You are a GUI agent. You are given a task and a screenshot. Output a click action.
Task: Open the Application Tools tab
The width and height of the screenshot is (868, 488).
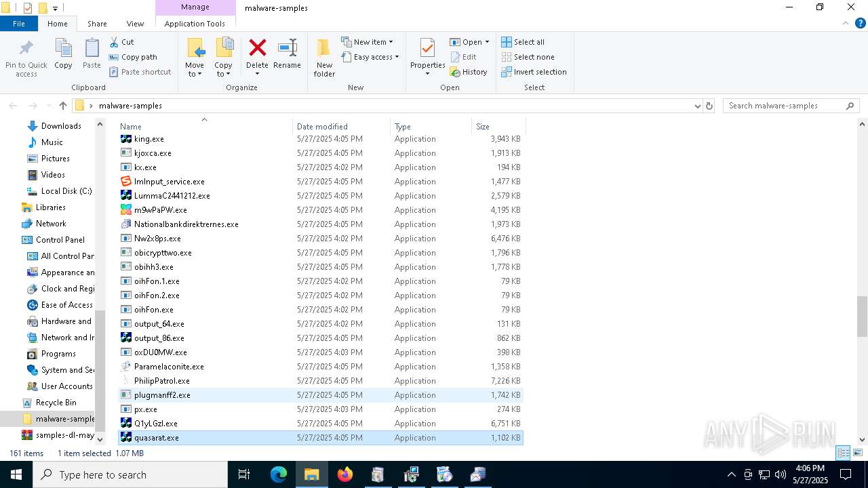point(195,24)
